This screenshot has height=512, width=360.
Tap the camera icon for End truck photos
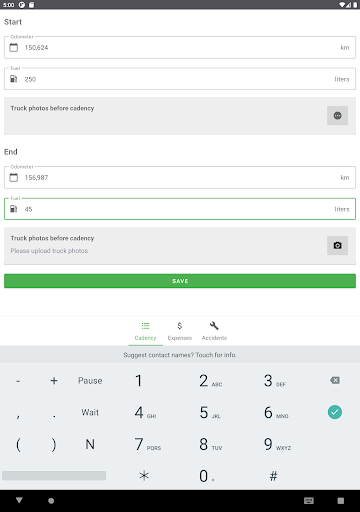coord(337,245)
